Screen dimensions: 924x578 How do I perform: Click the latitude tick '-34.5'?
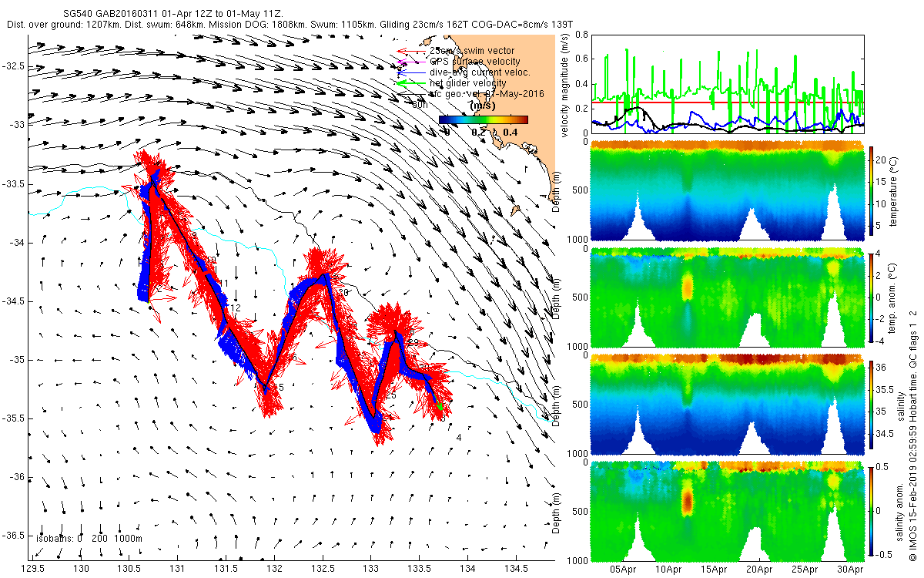coord(13,301)
